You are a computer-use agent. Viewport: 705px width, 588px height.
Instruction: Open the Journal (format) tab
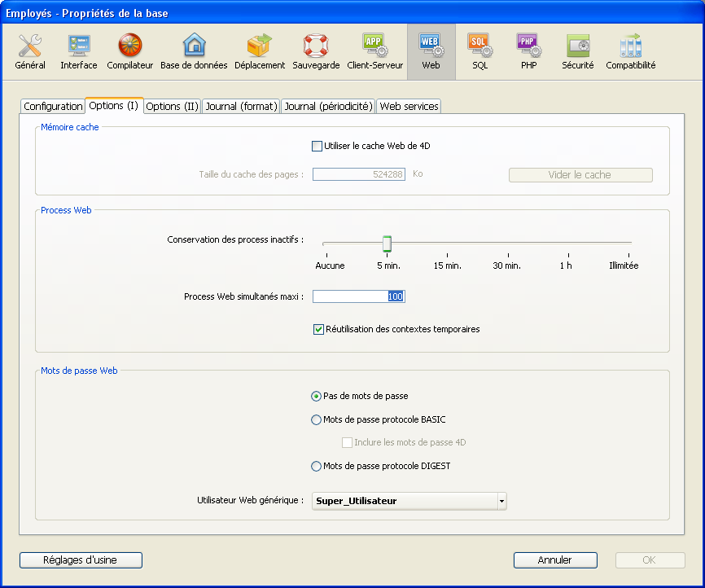(x=241, y=107)
